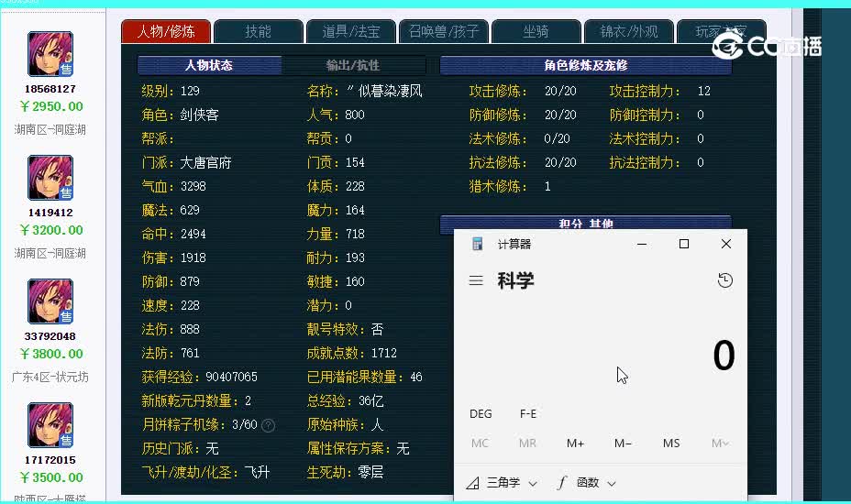Open the 坐骑 tab
This screenshot has width=851, height=504.
536,31
